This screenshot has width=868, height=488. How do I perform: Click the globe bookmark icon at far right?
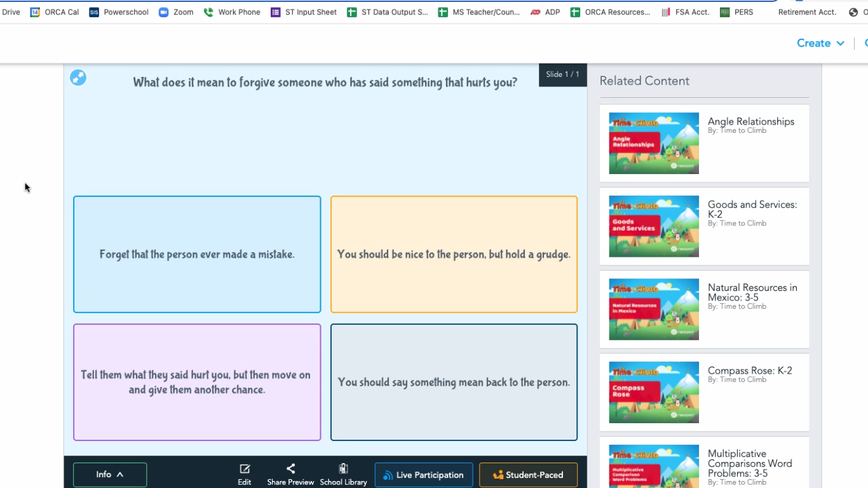(853, 12)
